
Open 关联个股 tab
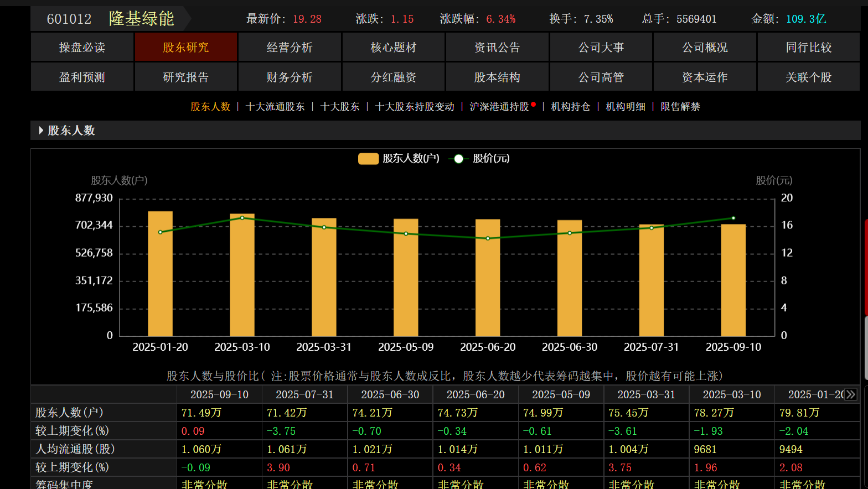click(809, 77)
